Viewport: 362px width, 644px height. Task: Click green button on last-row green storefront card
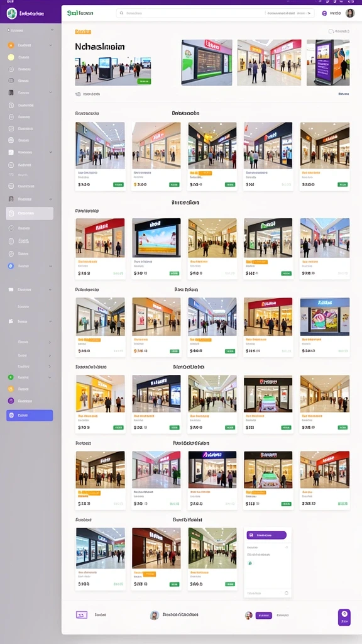pyautogui.click(x=230, y=584)
